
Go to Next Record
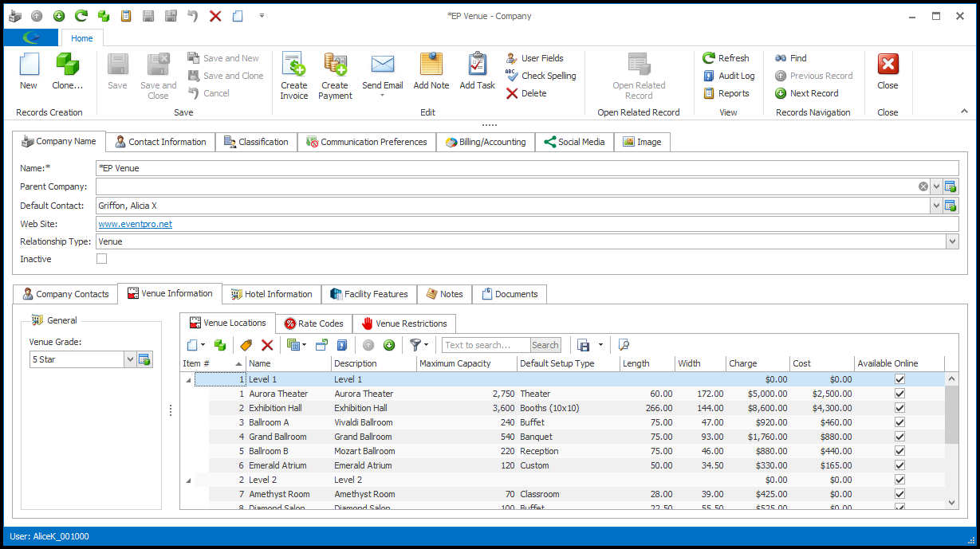tap(807, 93)
